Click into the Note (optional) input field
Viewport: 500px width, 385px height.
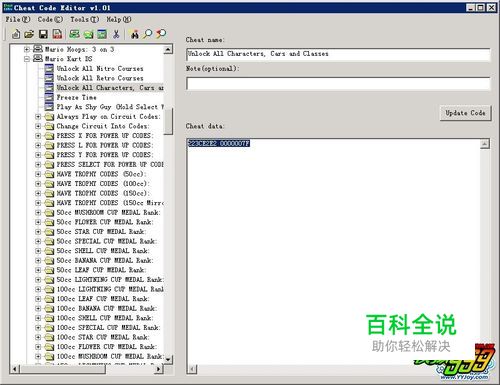click(338, 83)
